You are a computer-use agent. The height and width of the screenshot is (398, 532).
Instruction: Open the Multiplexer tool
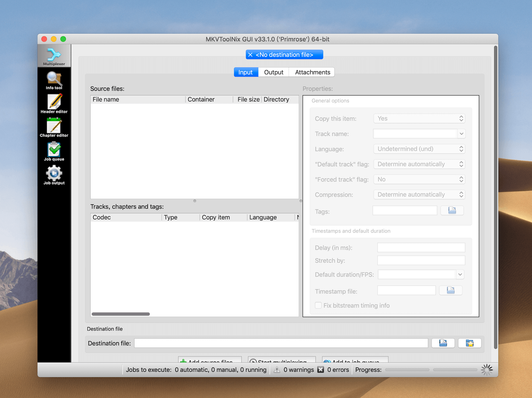click(x=54, y=56)
